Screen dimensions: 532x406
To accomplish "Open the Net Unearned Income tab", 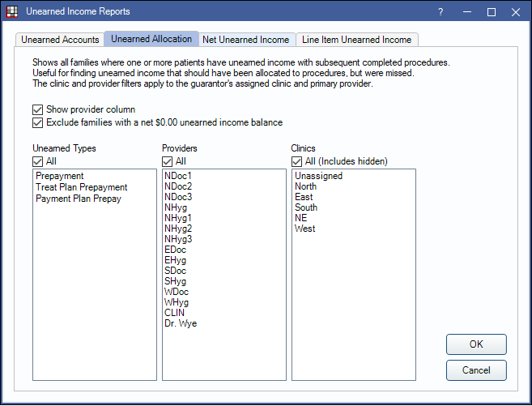I will (245, 40).
